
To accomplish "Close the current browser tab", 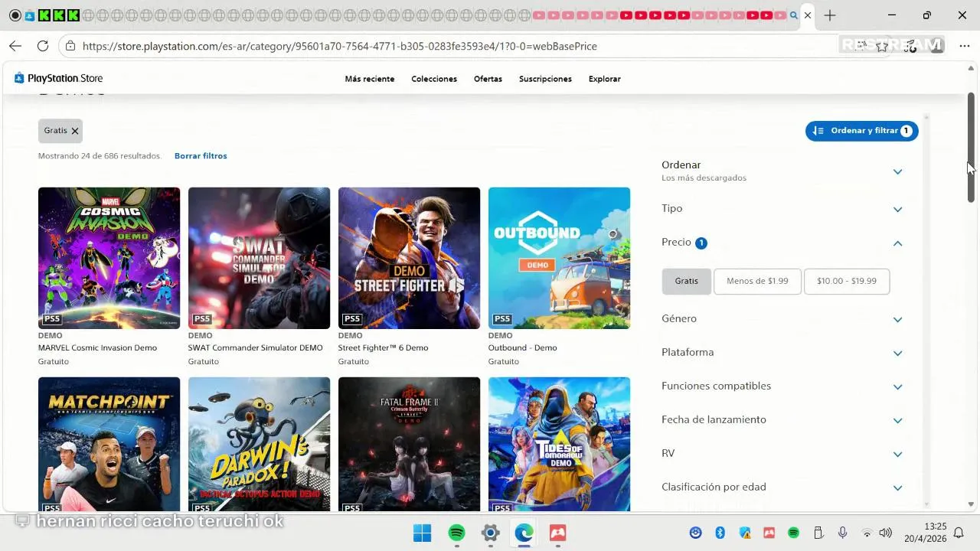I will pyautogui.click(x=808, y=15).
